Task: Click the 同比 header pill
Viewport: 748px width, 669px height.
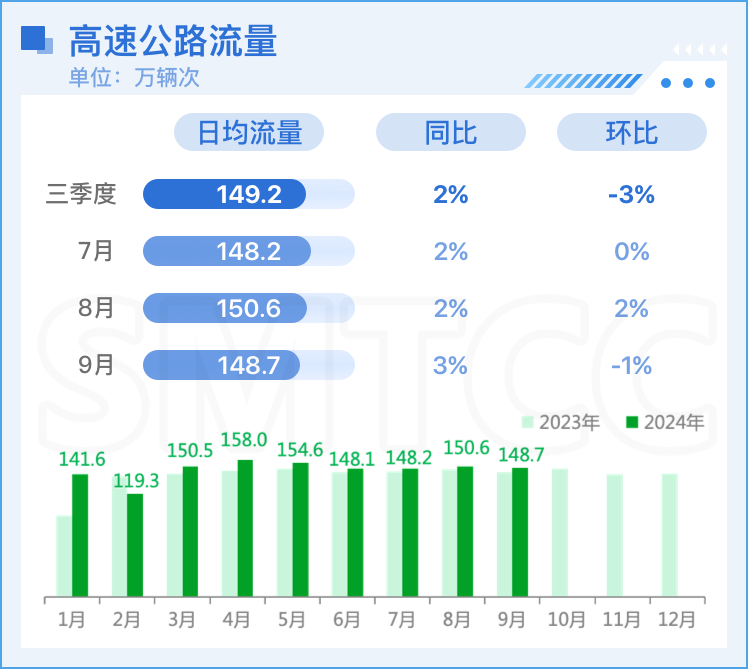Action: click(451, 132)
